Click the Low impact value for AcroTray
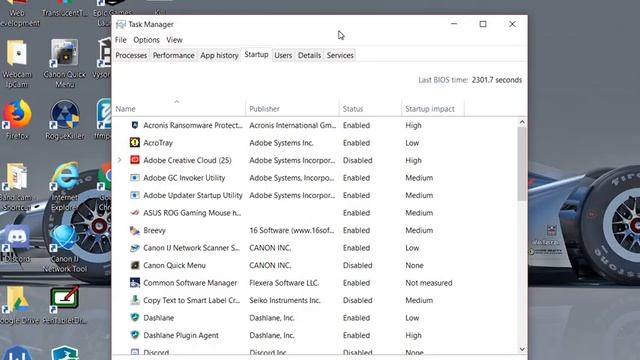640x360 pixels. (x=412, y=142)
